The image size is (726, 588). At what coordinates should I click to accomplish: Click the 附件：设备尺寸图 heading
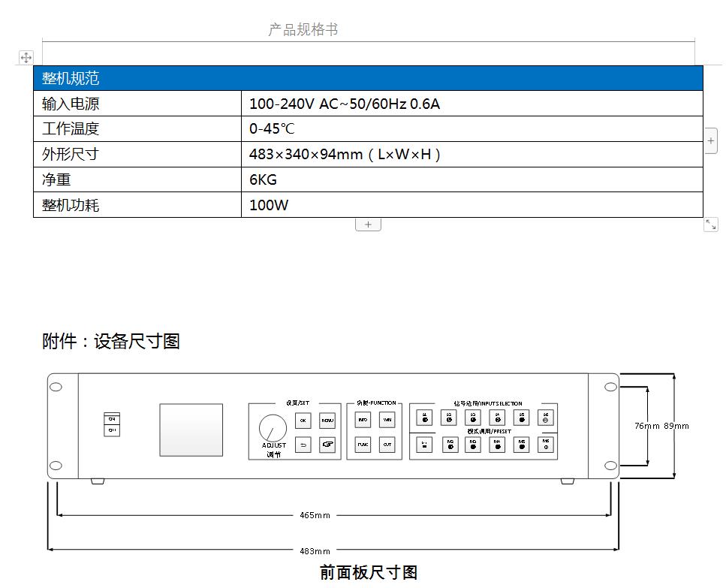click(x=111, y=342)
